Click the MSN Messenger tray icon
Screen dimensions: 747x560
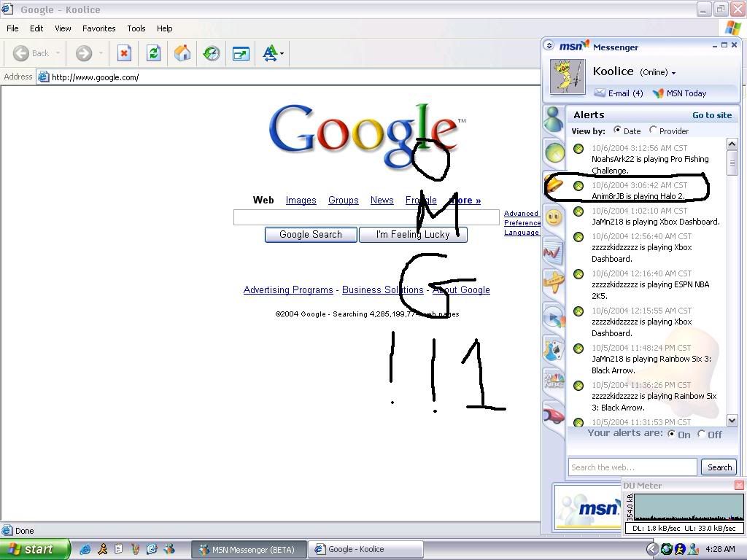click(x=693, y=549)
